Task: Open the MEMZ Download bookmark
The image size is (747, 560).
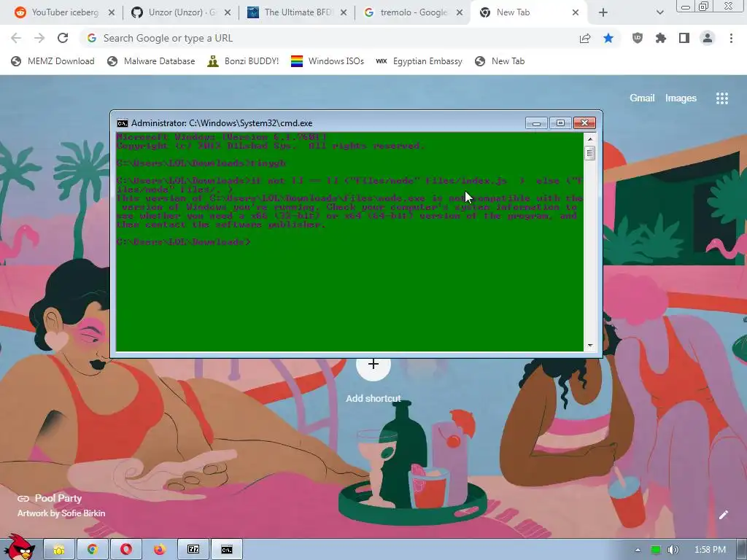Action: point(53,61)
